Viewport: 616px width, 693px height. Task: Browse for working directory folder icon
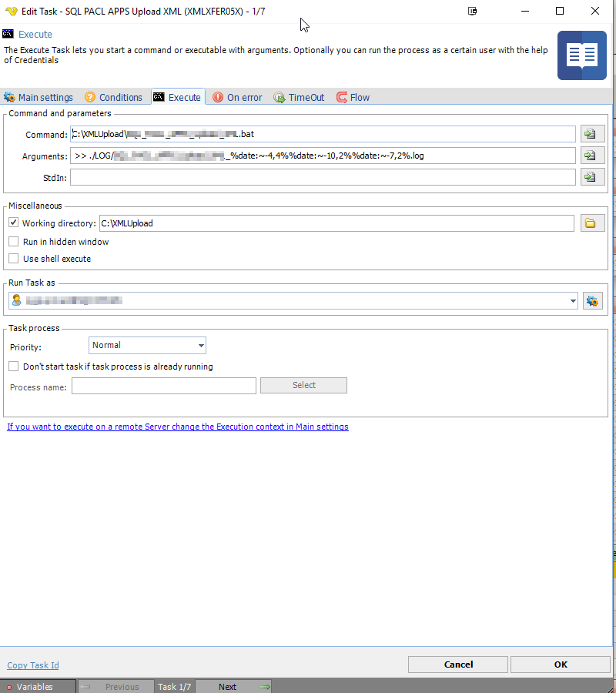point(591,223)
